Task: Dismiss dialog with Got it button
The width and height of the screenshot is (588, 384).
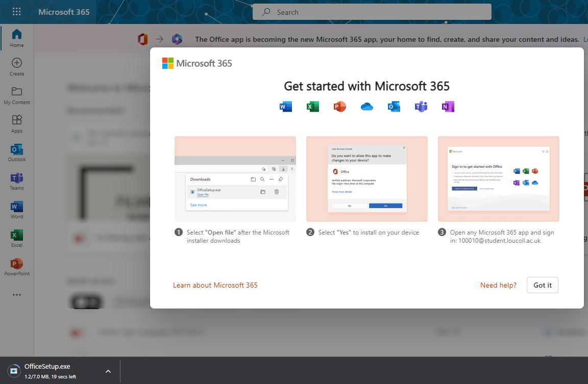Action: [x=542, y=285]
